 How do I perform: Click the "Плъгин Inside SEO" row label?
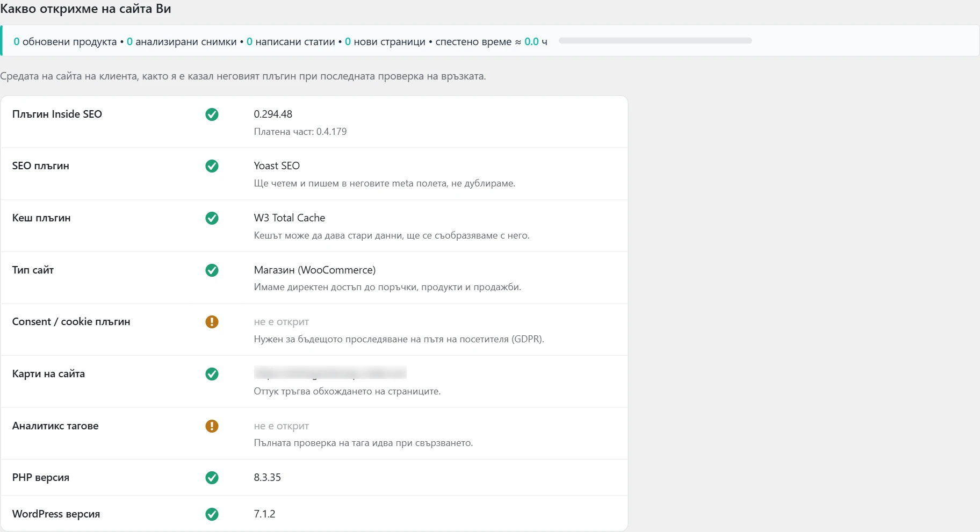pos(57,114)
